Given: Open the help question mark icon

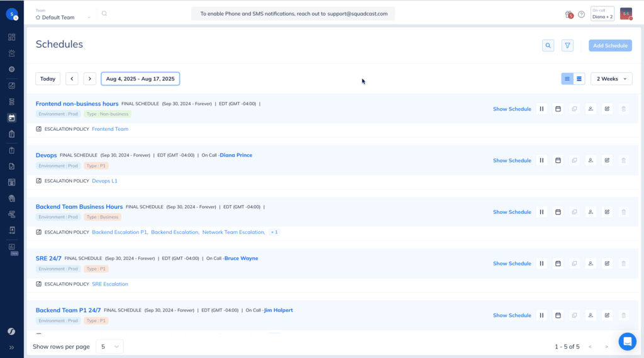Looking at the screenshot, I should [x=581, y=14].
